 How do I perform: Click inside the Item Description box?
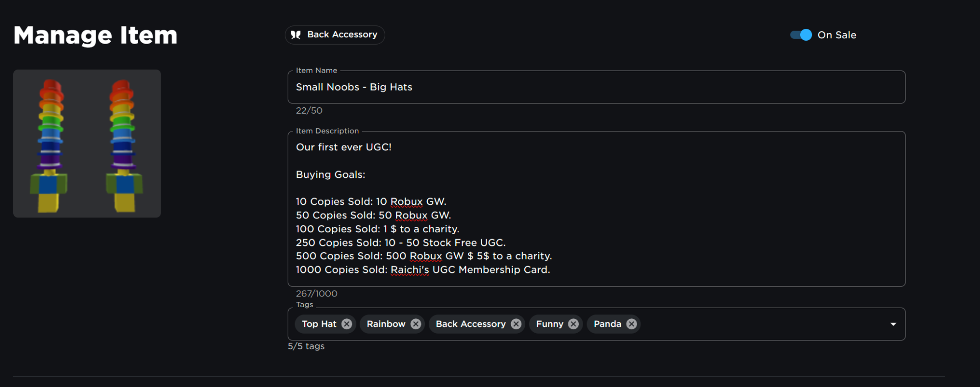click(596, 209)
